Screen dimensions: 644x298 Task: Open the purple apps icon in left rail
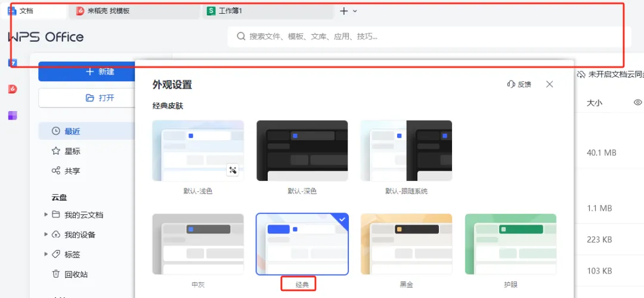coord(13,115)
